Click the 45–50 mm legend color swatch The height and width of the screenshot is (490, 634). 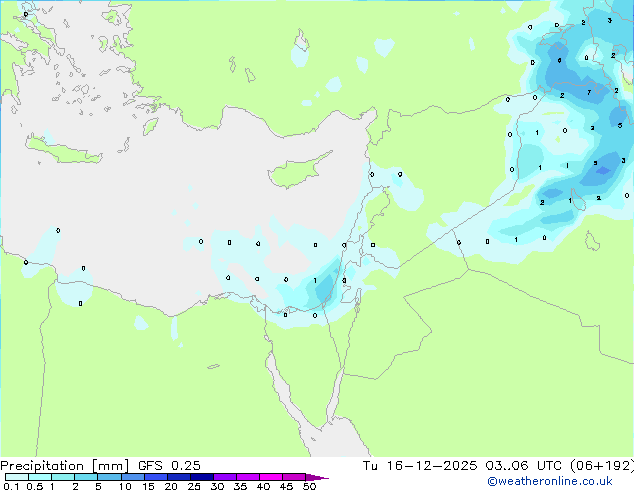pyautogui.click(x=294, y=477)
